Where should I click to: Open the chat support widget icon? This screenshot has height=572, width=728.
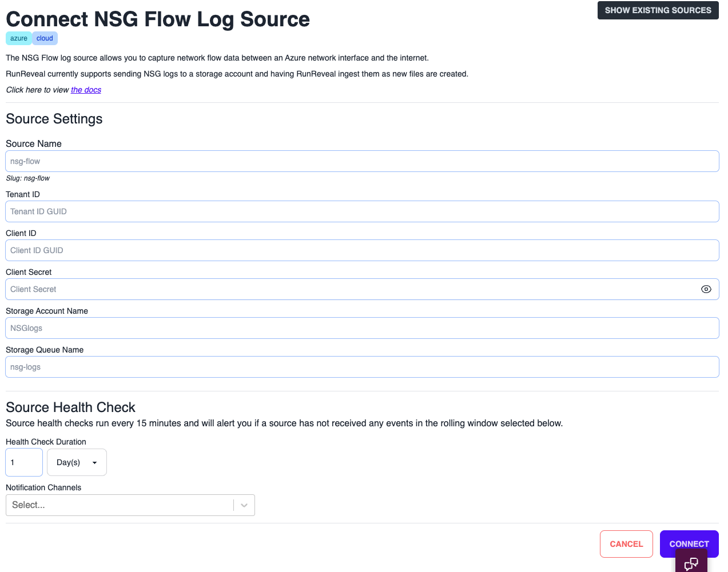click(691, 563)
